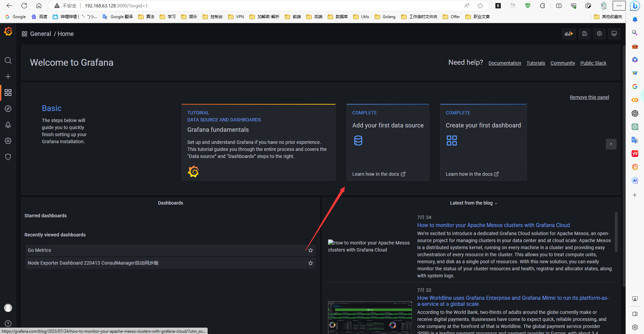Open the Tutorials link
Viewport: 644px width, 334px height.
tap(536, 63)
